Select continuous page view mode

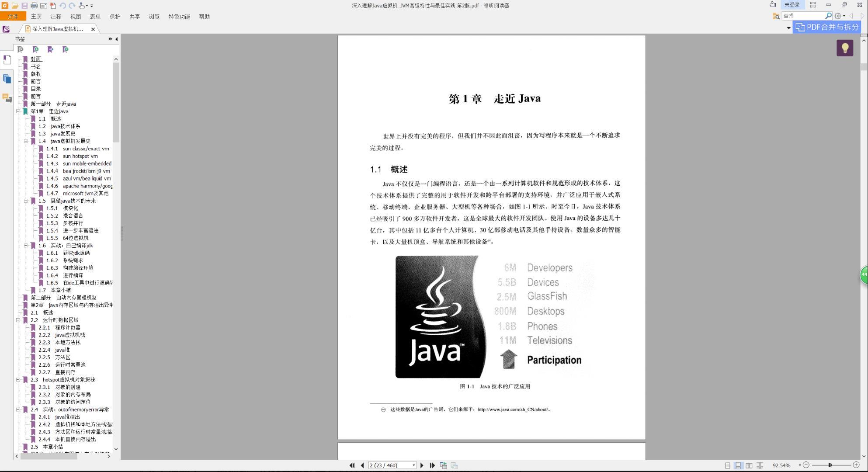[738, 465]
